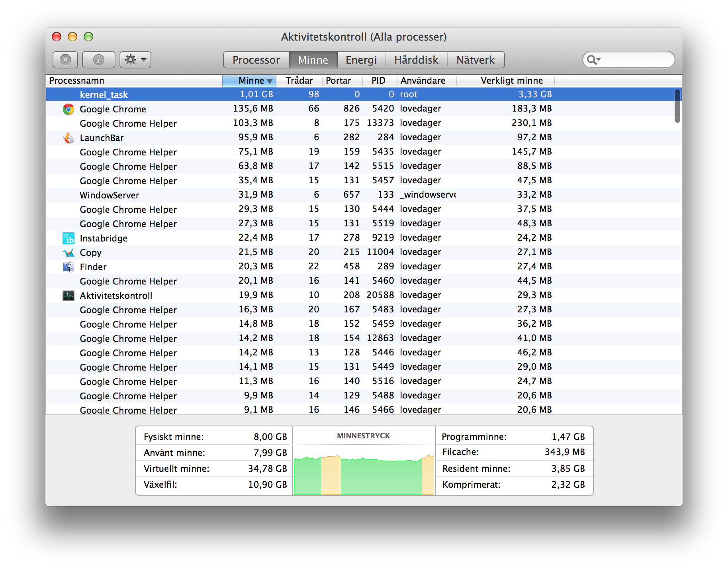Click the quit process (X) toolbar button
This screenshot has width=728, height=569.
[65, 60]
